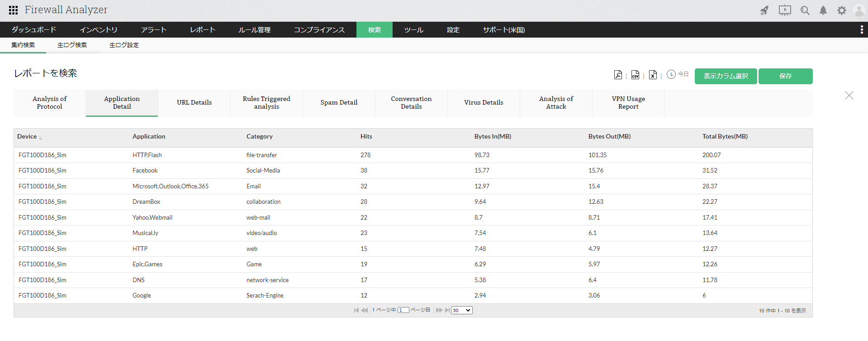Screen dimensions: 868x341
Task: Click the green 保存 button
Action: [x=785, y=76]
